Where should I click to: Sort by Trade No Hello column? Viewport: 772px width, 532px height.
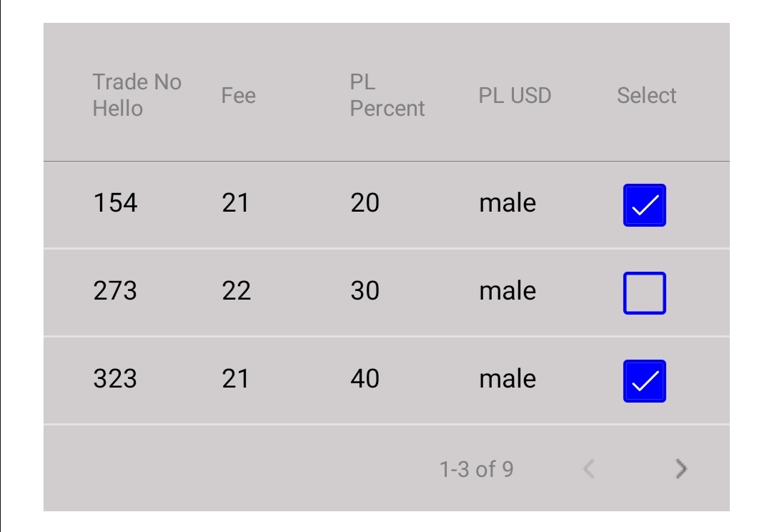coord(137,95)
